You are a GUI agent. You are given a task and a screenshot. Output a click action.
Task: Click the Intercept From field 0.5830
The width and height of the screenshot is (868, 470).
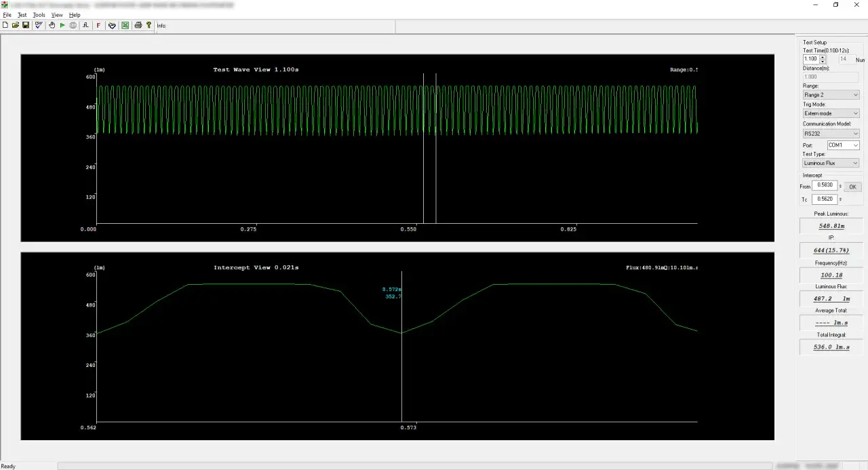(825, 187)
